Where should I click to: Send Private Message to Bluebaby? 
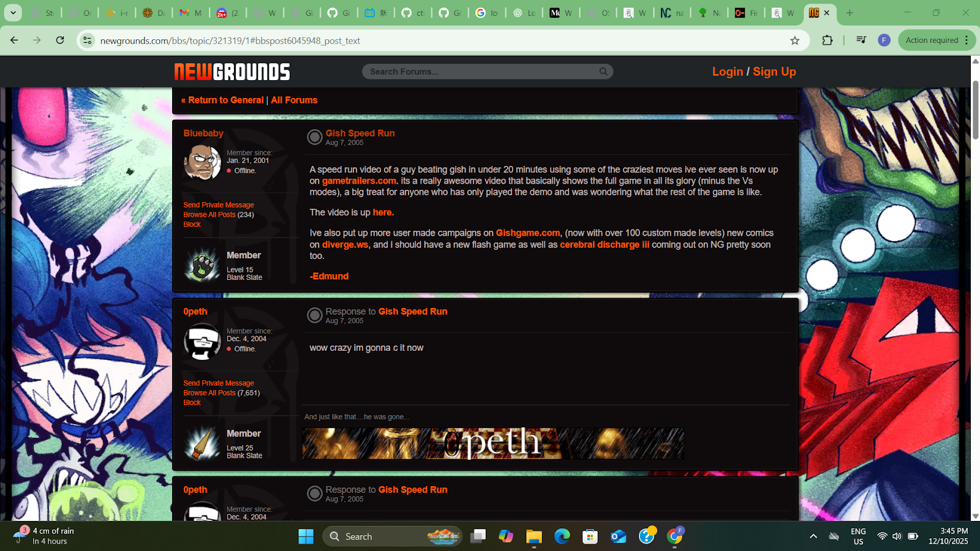click(x=219, y=205)
